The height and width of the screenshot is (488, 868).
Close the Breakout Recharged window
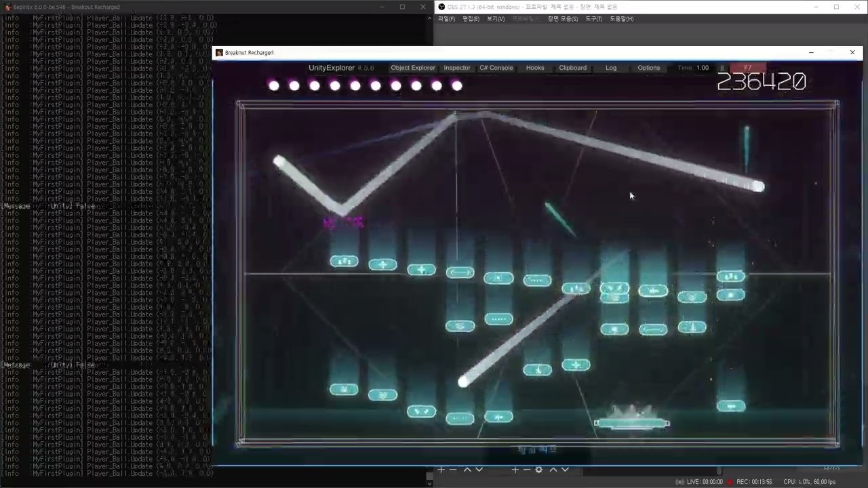point(852,53)
